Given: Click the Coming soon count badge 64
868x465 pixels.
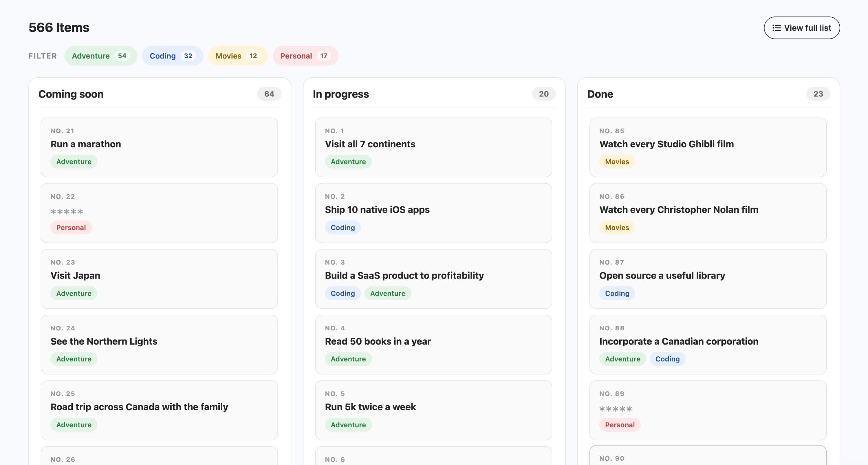Looking at the screenshot, I should tap(269, 94).
